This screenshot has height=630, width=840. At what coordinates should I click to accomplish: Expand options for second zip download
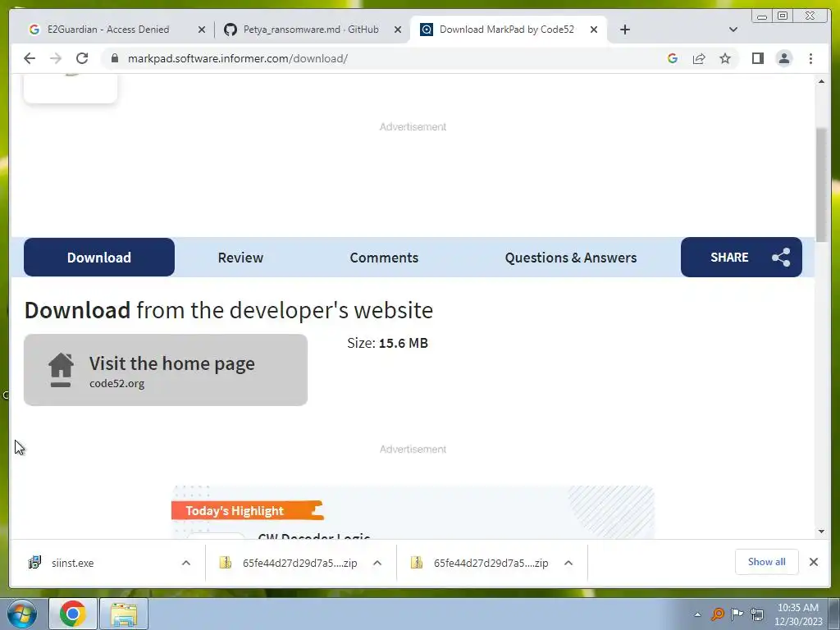pyautogui.click(x=568, y=563)
